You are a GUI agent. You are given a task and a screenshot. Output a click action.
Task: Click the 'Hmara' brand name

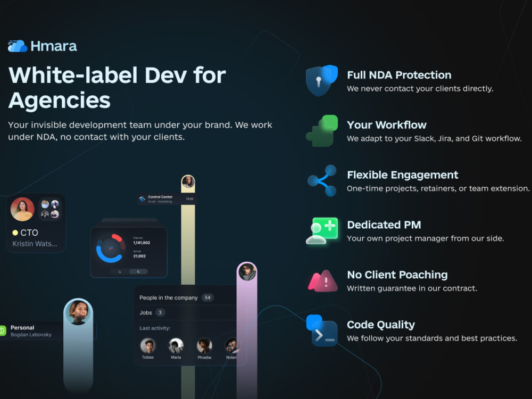tap(54, 46)
